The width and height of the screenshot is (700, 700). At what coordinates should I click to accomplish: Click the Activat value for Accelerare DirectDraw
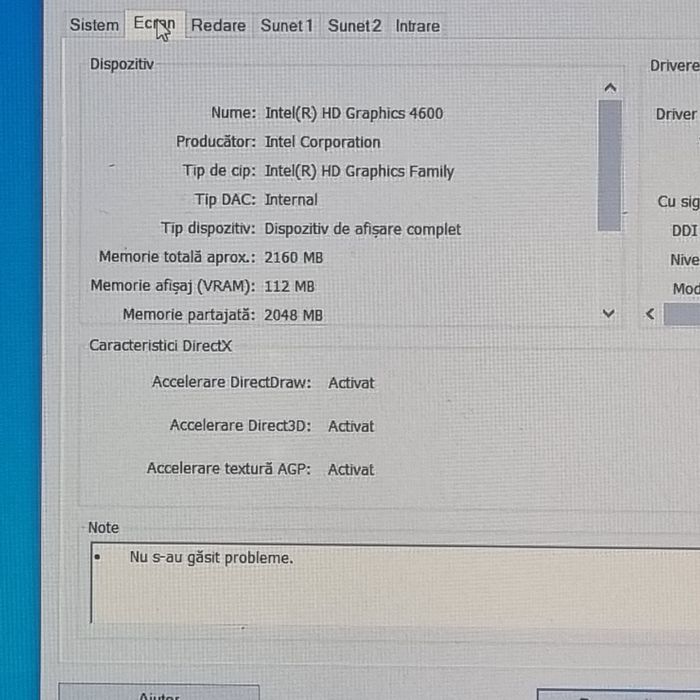[x=351, y=383]
